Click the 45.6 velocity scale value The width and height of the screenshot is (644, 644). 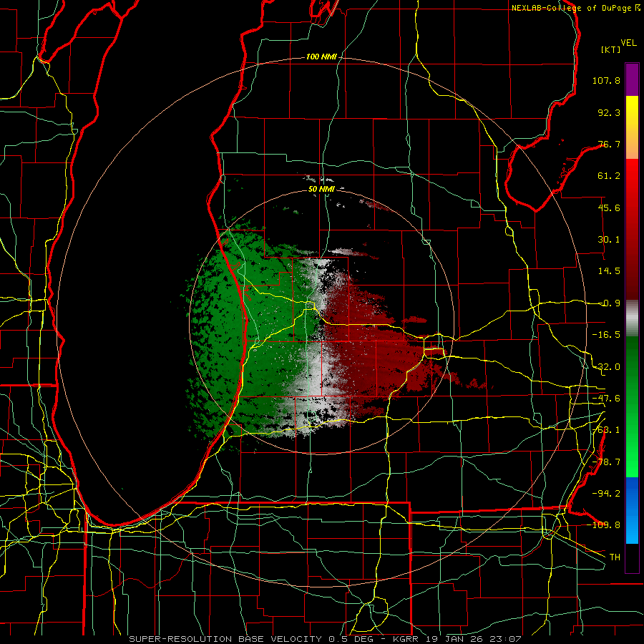pos(609,208)
